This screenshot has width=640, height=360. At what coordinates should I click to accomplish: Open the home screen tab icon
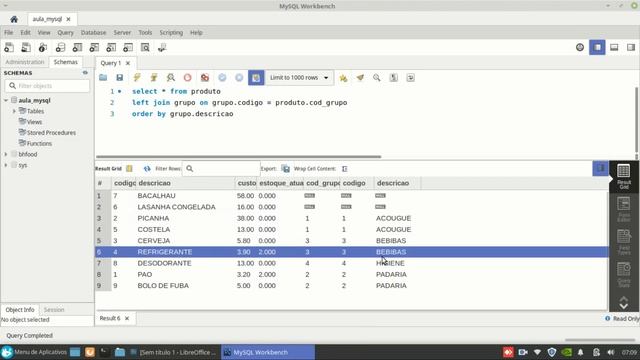[x=14, y=19]
